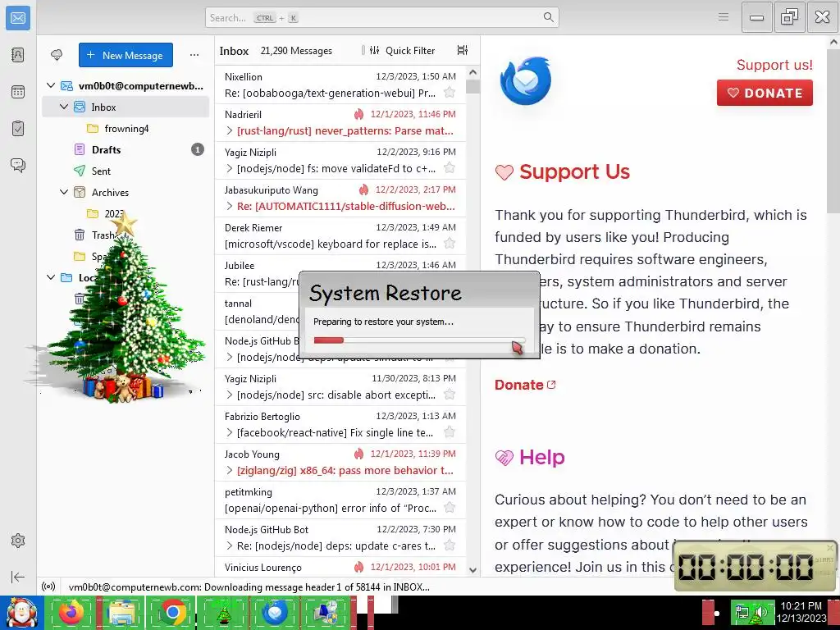Screen dimensions: 840x630
Task: Open the petitmking openai-python email
Action: 340,500
